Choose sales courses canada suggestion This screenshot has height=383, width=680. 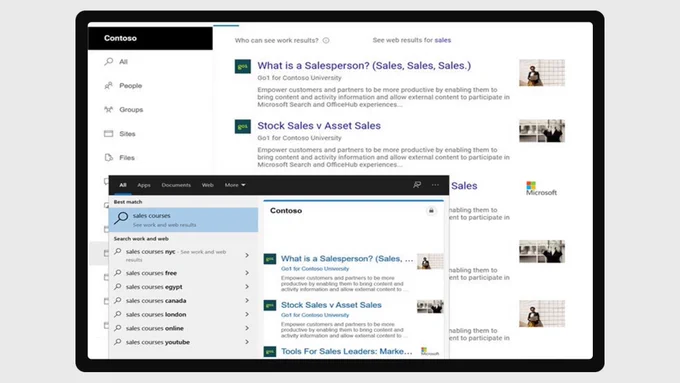tap(183, 300)
